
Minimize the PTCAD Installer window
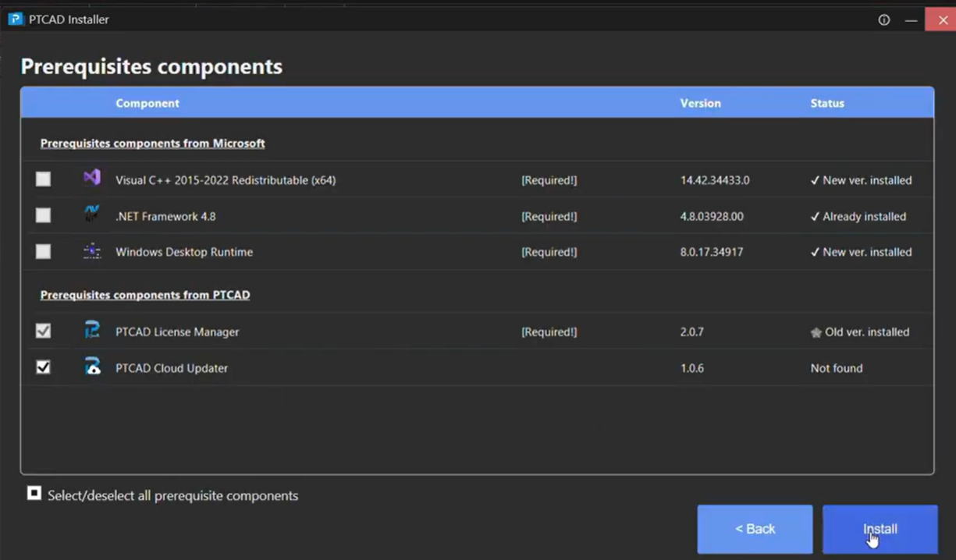(911, 20)
